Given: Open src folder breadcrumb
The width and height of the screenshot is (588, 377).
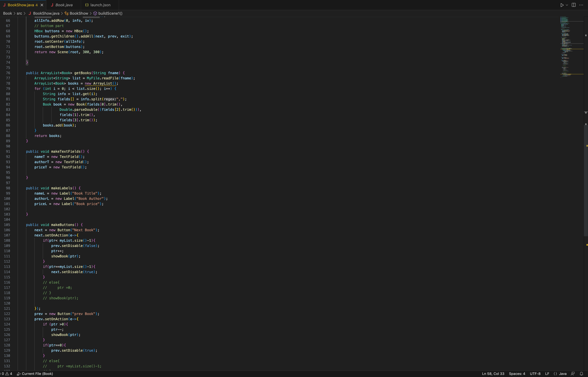Looking at the screenshot, I should [x=19, y=13].
